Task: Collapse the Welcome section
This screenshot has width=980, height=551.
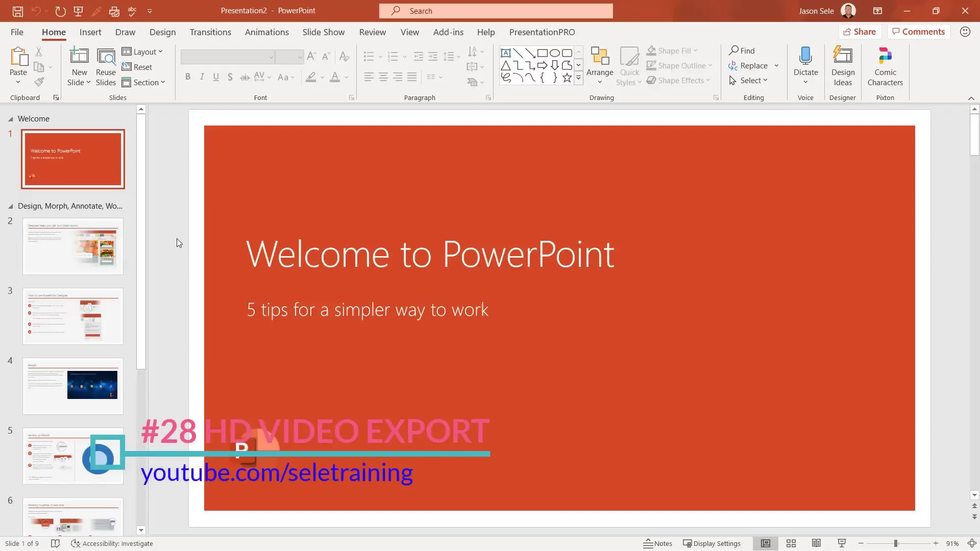Action: (11, 118)
